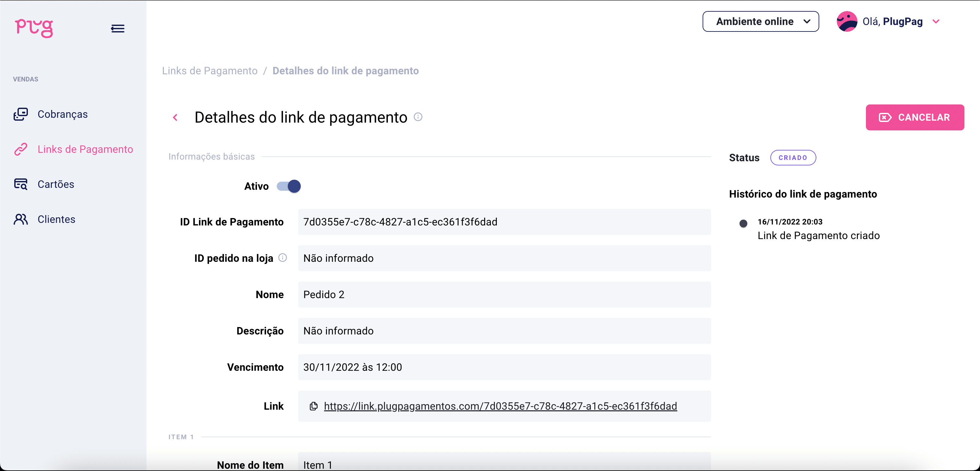Click the Nome do Item field

coord(504,462)
